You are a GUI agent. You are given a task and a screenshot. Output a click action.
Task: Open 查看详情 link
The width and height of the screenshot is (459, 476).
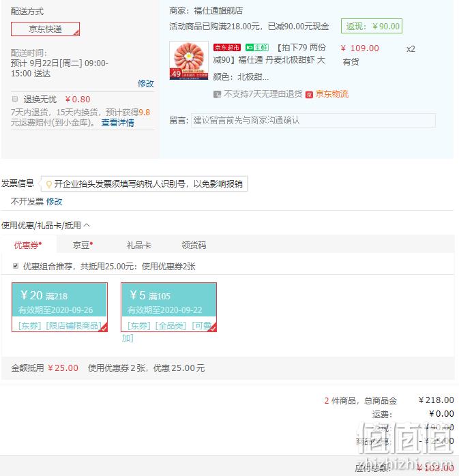(117, 123)
